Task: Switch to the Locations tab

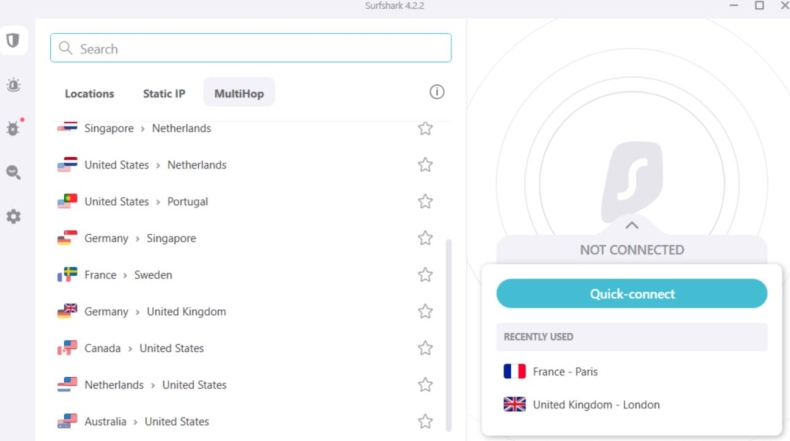Action: point(90,93)
